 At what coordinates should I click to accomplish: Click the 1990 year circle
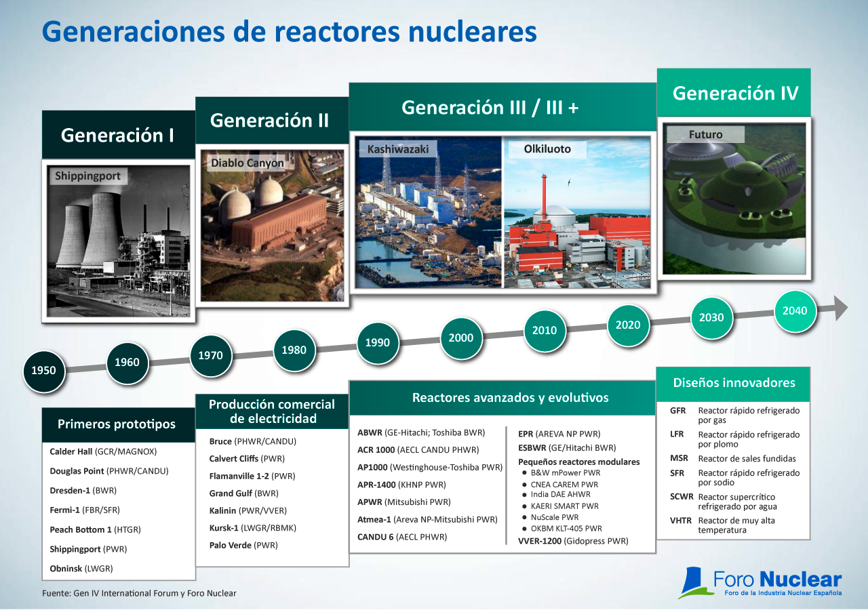pos(378,343)
